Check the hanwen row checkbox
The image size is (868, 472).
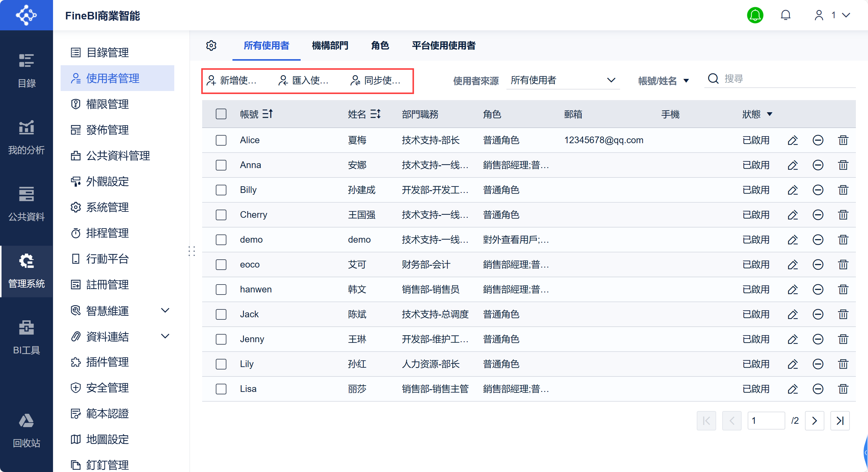pyautogui.click(x=221, y=290)
